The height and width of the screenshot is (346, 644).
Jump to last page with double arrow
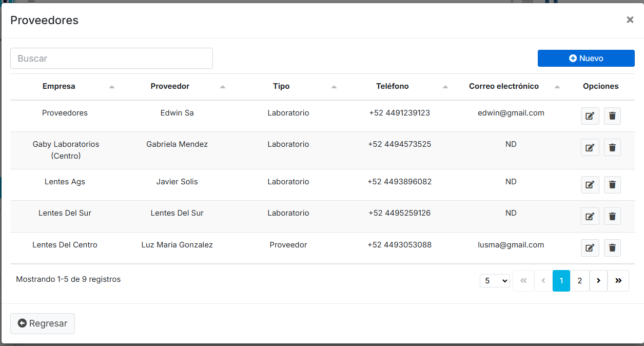coord(618,281)
